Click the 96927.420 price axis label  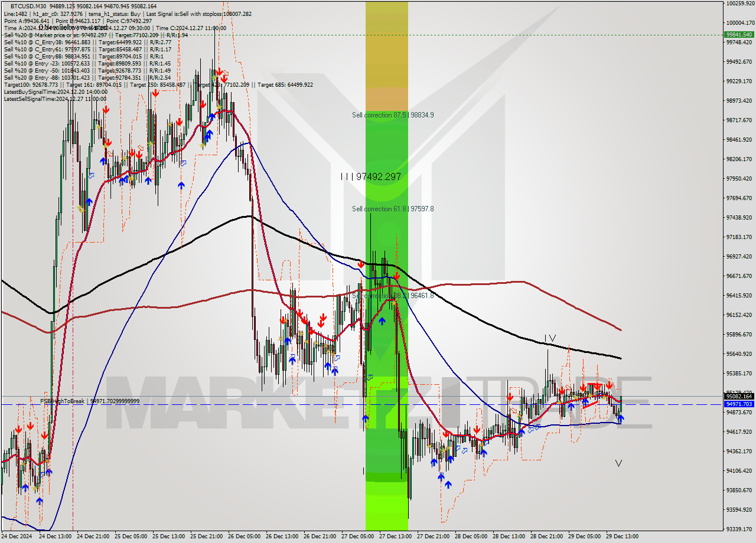(739, 256)
